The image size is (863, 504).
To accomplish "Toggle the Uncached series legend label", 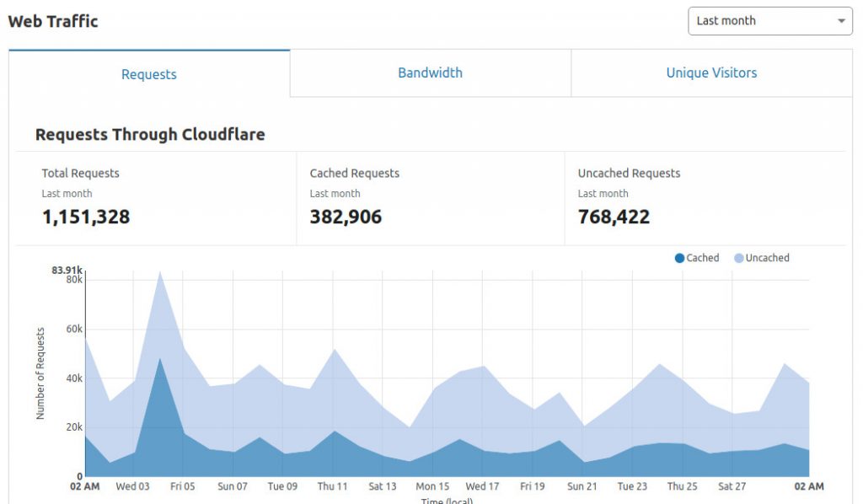I will coord(767,258).
